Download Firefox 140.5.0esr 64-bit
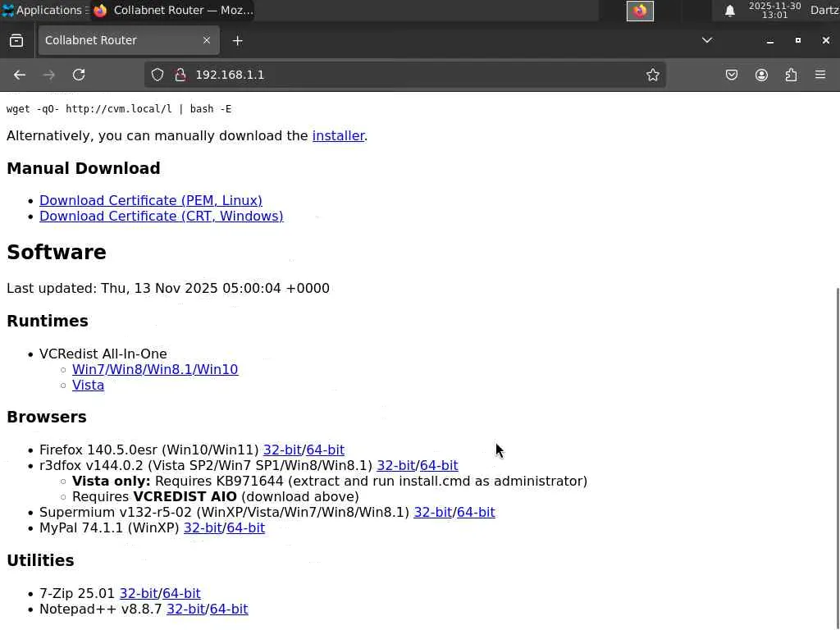This screenshot has height=630, width=840. point(325,450)
